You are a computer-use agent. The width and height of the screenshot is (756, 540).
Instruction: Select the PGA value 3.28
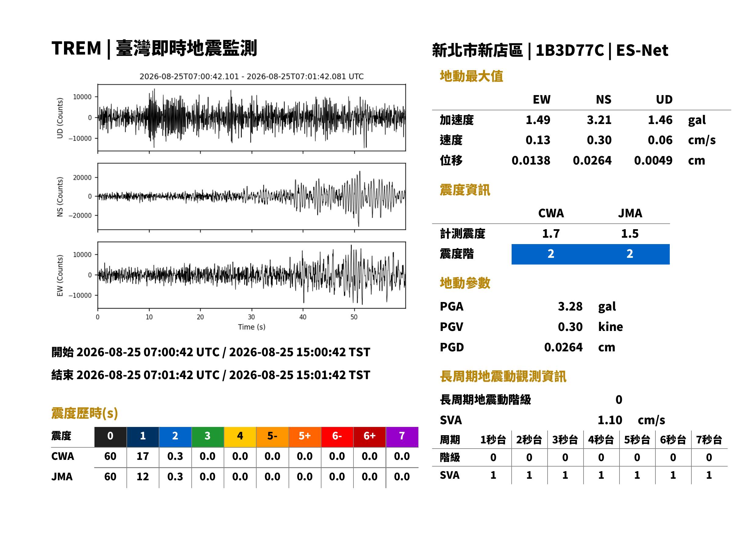(x=570, y=307)
